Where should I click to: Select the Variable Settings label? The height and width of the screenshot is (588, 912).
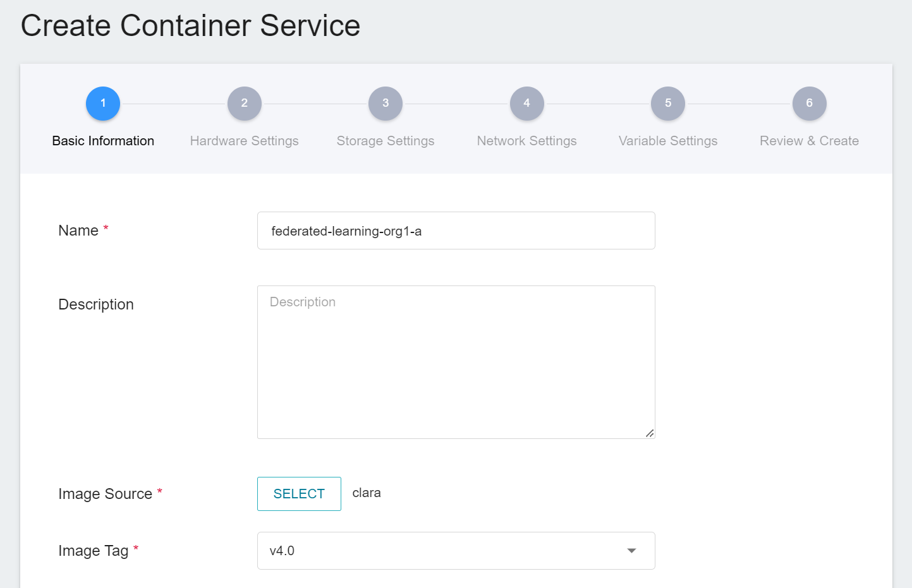668,141
